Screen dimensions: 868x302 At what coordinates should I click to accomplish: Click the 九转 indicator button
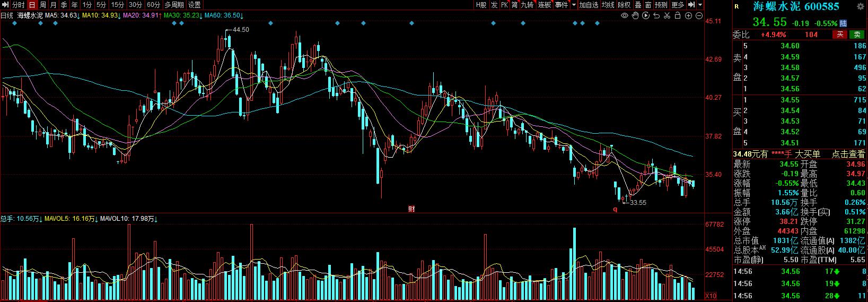(527, 5)
